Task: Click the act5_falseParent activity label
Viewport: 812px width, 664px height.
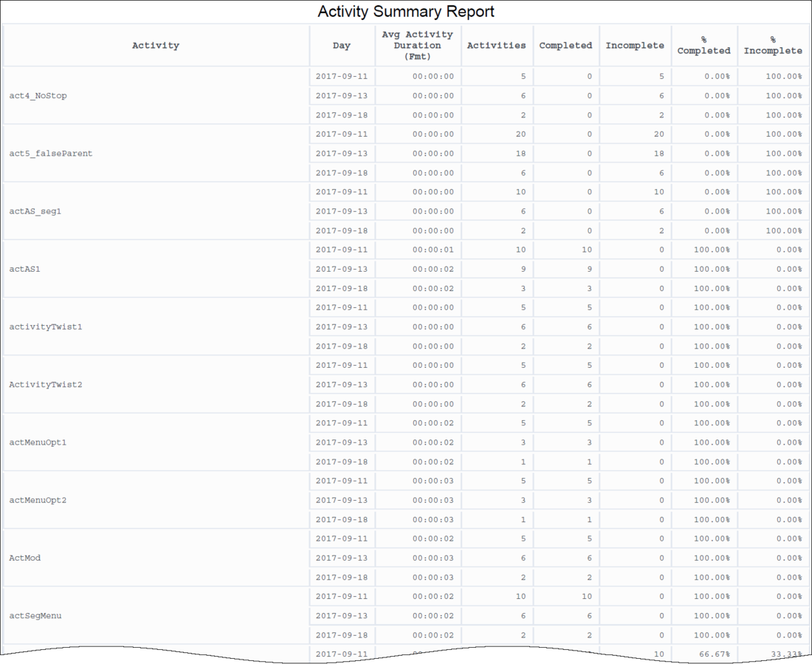Action: click(51, 154)
